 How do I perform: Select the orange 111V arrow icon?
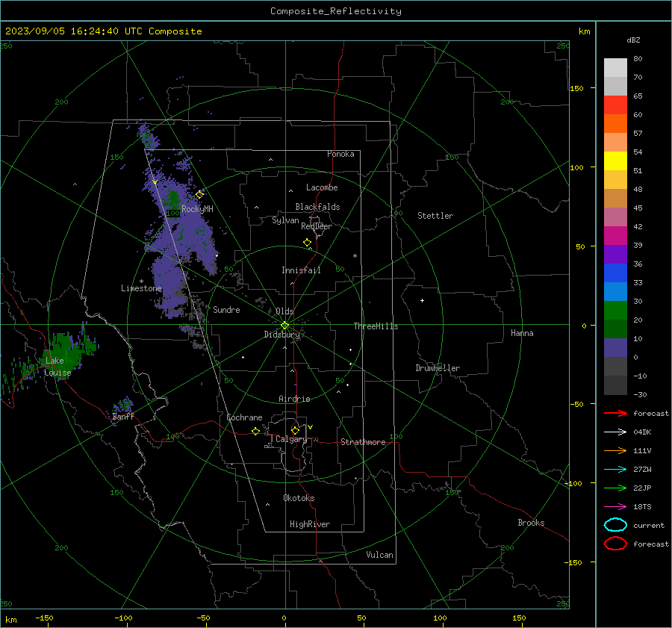tap(615, 450)
